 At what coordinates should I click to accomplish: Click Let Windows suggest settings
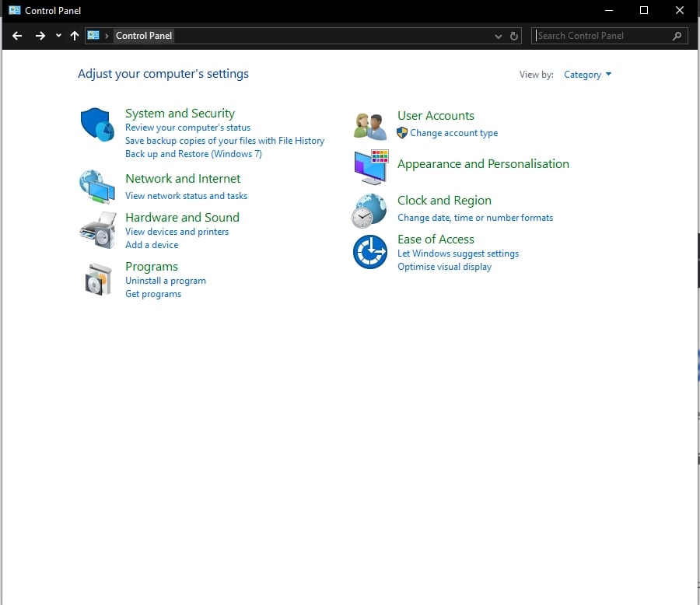(x=458, y=254)
